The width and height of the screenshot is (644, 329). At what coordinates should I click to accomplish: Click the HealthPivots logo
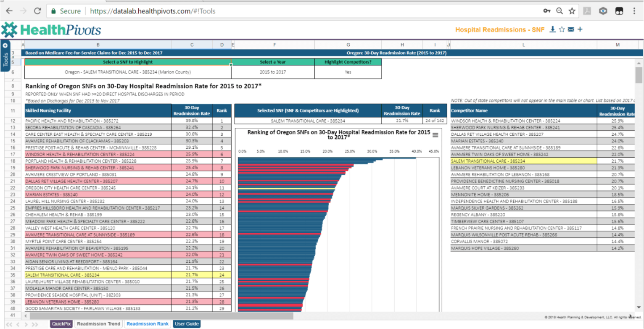tap(51, 30)
